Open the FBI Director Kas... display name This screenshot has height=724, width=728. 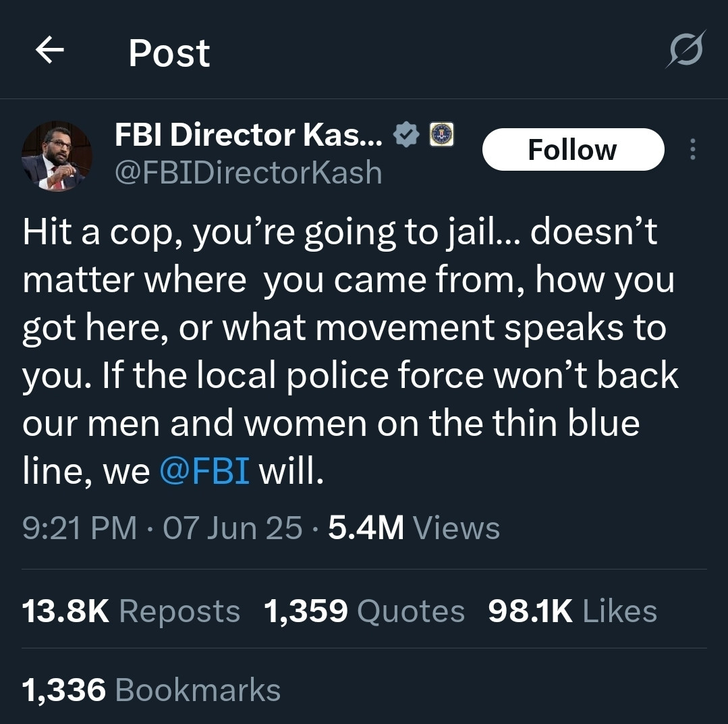(248, 135)
